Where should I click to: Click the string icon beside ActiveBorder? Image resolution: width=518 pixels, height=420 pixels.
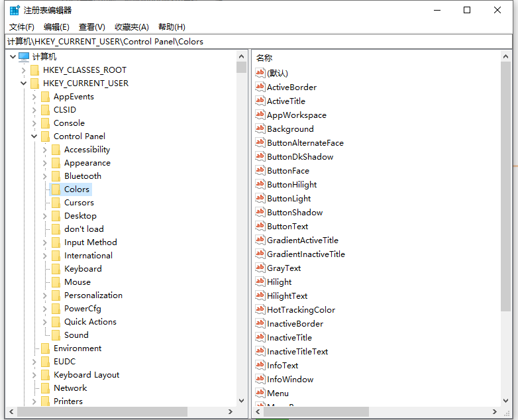pos(260,87)
